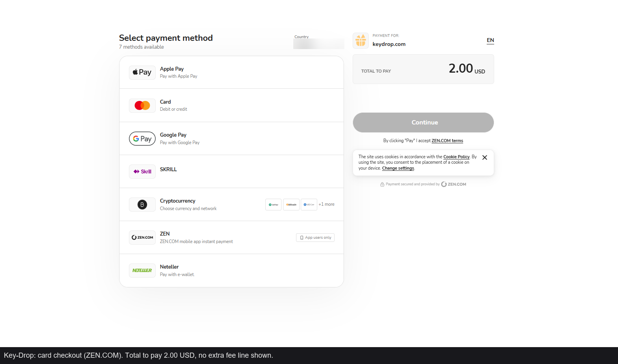Click the padlock secured payment icon
The image size is (618, 364).
[382, 184]
